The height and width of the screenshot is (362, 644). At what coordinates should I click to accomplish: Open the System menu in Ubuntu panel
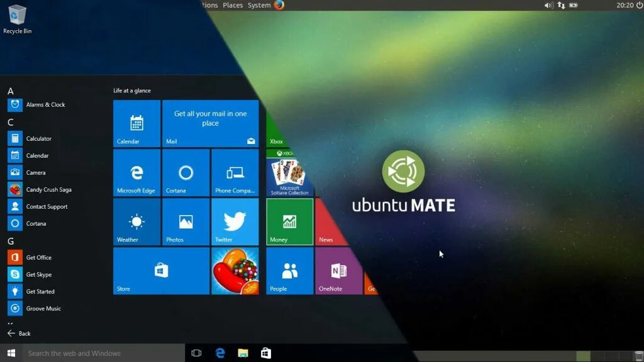click(258, 5)
